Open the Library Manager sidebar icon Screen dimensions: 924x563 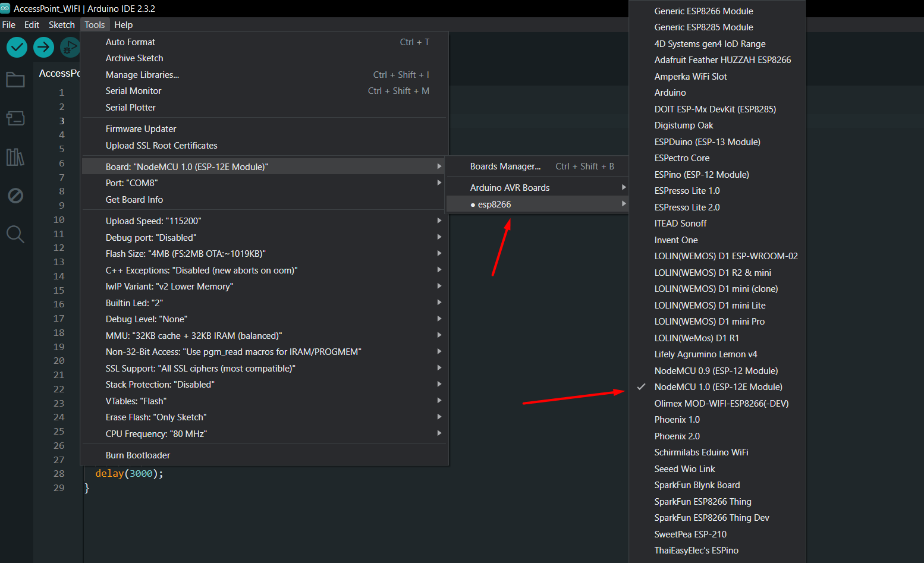15,157
